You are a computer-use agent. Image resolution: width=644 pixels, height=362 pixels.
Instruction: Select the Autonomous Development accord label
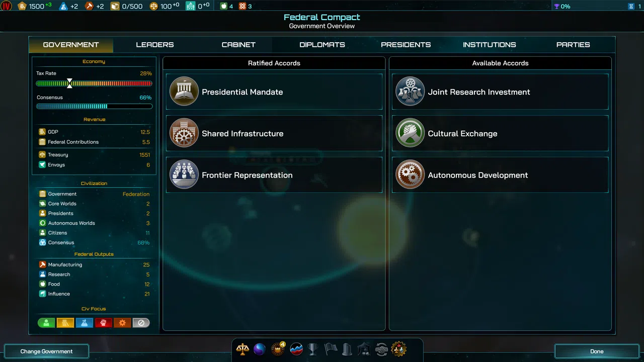478,175
